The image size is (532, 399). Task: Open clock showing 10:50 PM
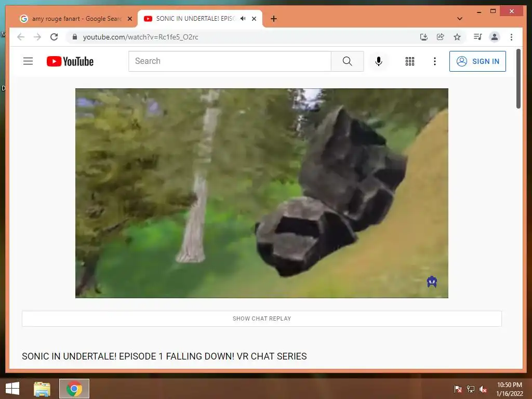click(509, 389)
